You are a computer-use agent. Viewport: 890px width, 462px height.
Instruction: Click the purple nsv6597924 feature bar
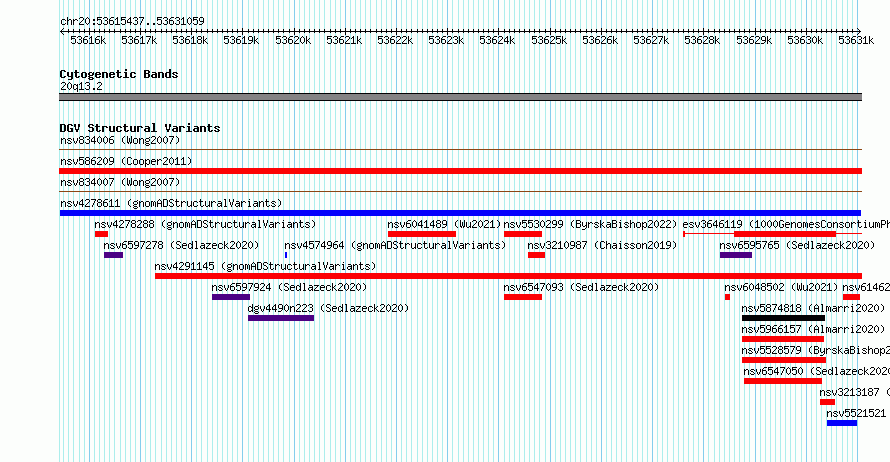point(231,297)
